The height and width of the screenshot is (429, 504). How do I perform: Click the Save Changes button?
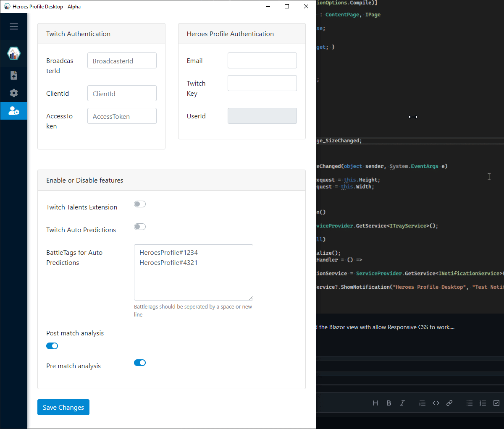[63, 407]
